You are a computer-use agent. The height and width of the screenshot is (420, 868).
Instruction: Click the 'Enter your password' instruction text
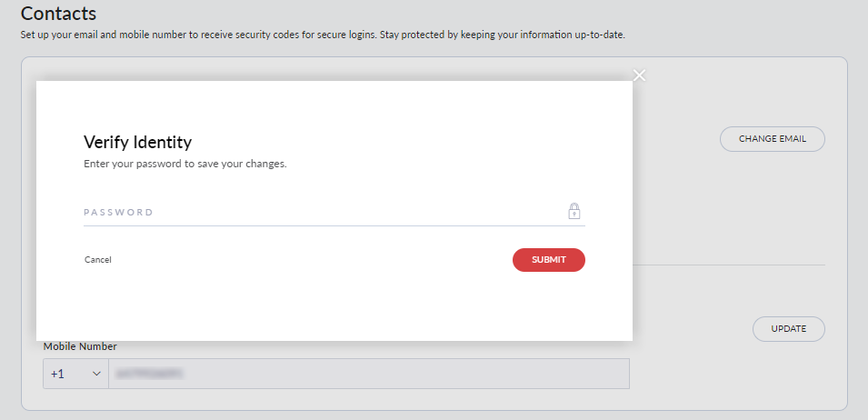pos(185,165)
